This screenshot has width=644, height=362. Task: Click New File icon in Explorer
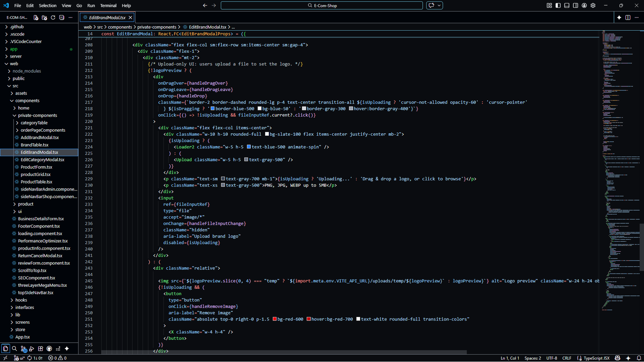[x=36, y=18]
